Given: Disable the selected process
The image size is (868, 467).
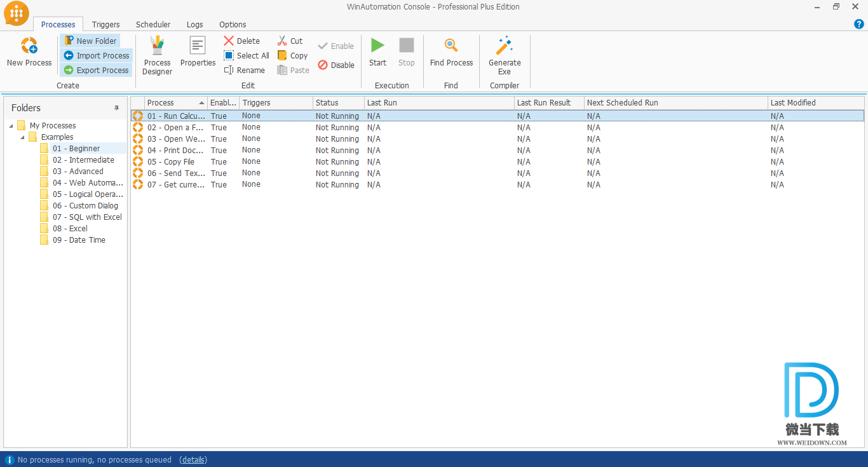Looking at the screenshot, I should [x=336, y=65].
